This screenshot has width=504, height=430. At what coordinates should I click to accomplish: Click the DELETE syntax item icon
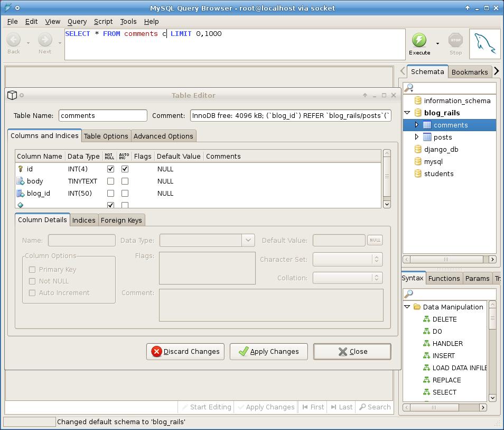coord(426,319)
